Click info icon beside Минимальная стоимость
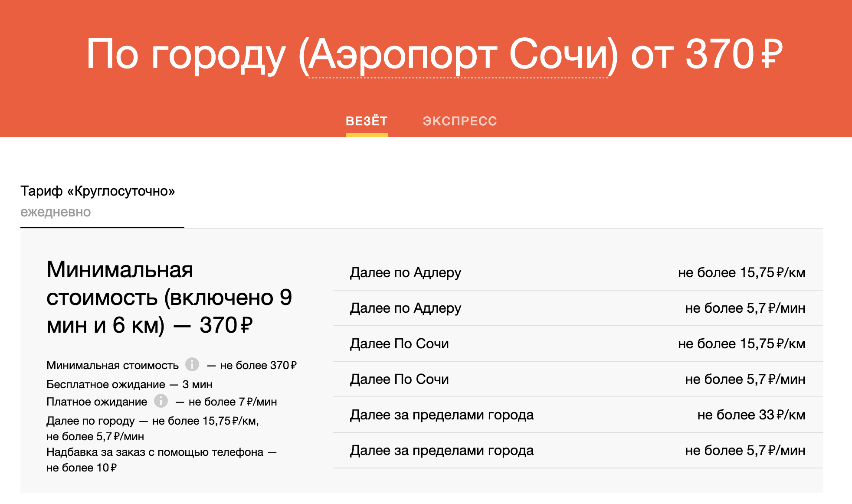The width and height of the screenshot is (852, 504). [192, 364]
